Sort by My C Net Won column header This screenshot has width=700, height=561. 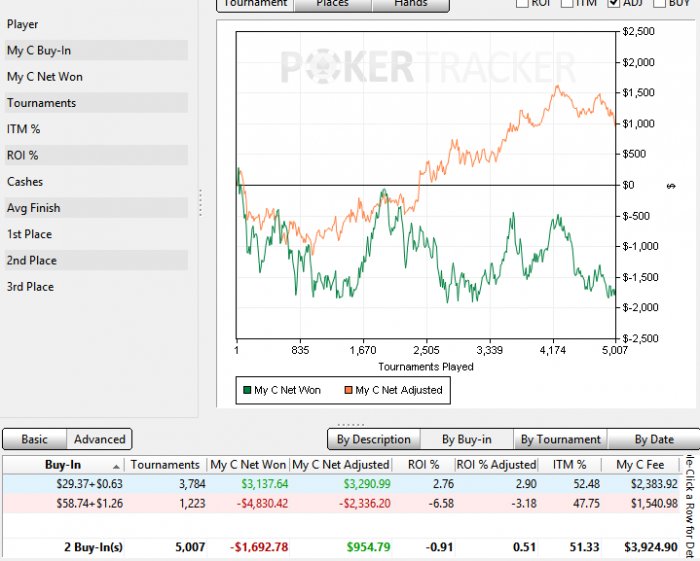click(248, 465)
